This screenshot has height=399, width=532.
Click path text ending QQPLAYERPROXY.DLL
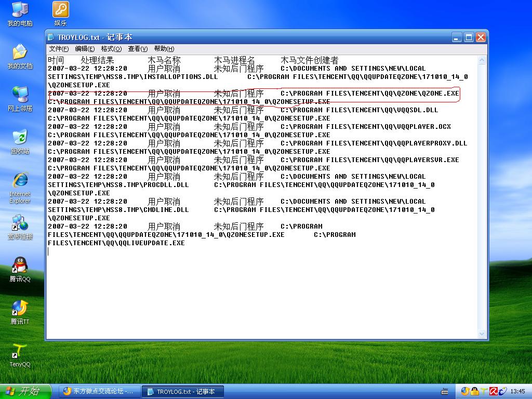374,143
